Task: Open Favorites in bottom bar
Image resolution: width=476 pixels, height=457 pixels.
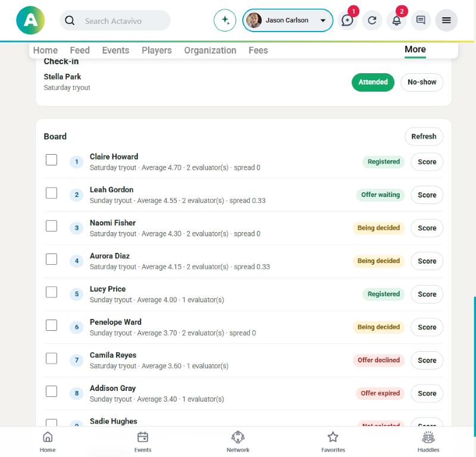Action: [x=333, y=442]
